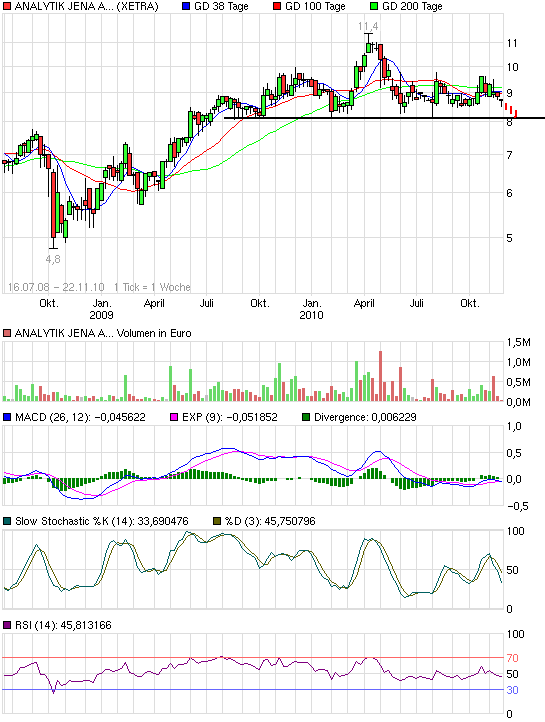Click the red ANALYTIK JENA legend swatch
545x722 pixels.
pos(7,6)
